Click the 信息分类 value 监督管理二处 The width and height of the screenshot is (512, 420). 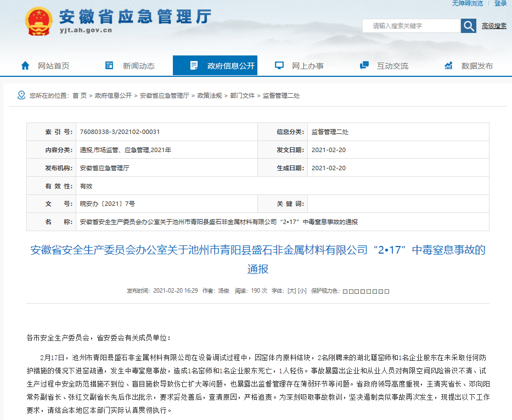330,132
